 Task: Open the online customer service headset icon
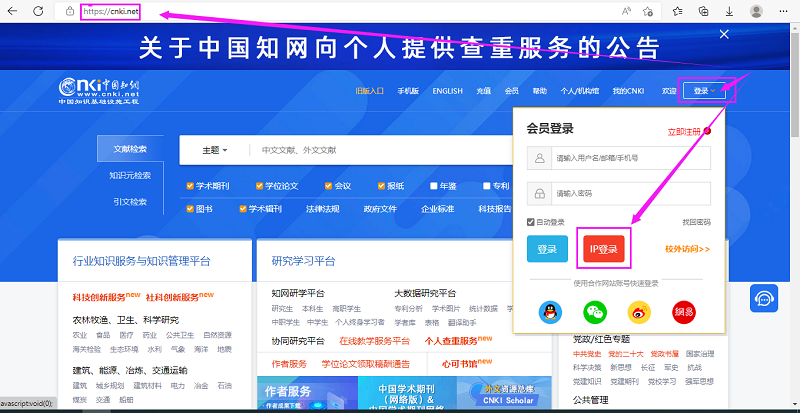click(764, 298)
